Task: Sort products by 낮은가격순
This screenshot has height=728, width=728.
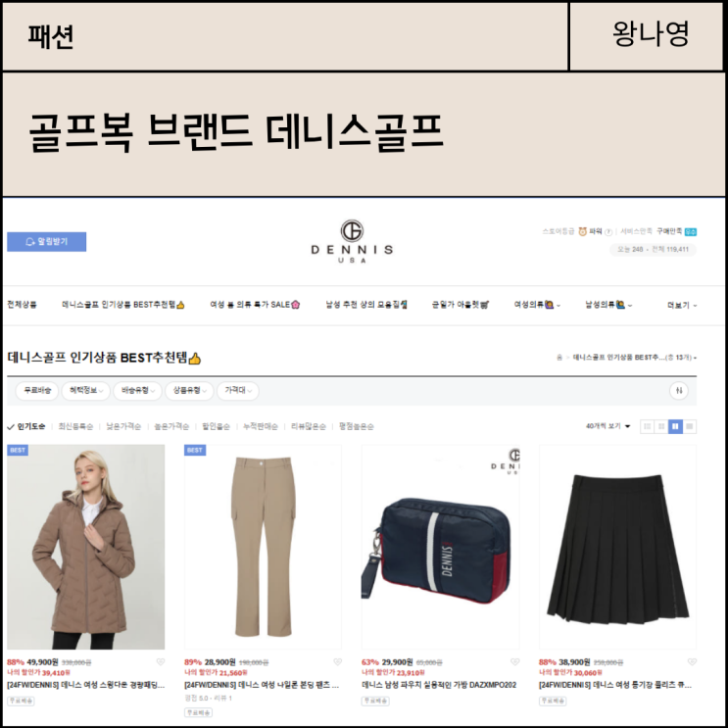Action: (x=123, y=426)
